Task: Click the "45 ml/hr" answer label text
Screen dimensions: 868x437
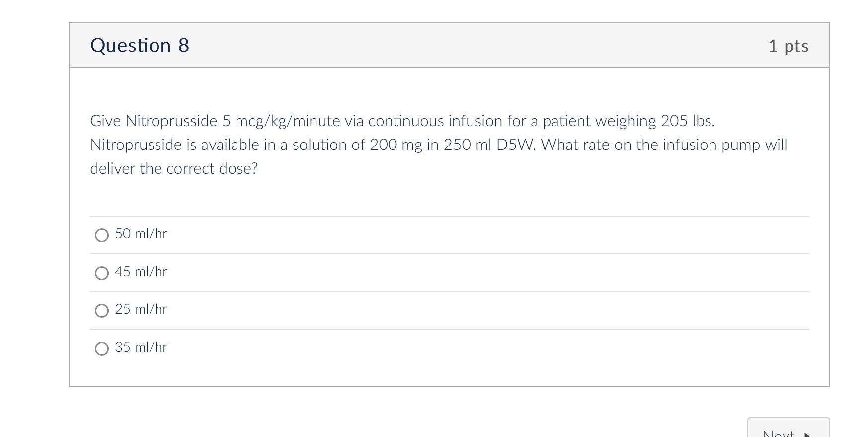Action: point(141,272)
